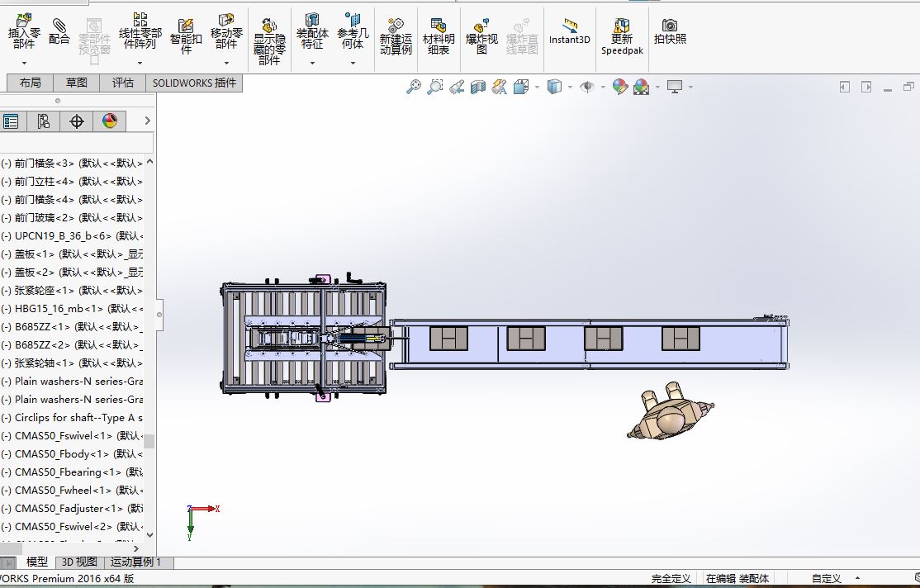This screenshot has height=588, width=920.
Task: Click feature tree filter input field
Action: pyautogui.click(x=76, y=143)
